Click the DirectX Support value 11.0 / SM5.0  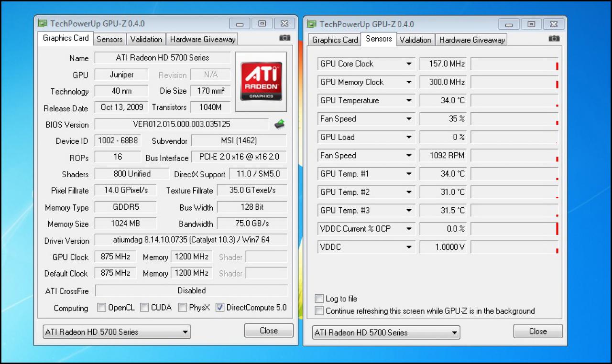coord(258,173)
